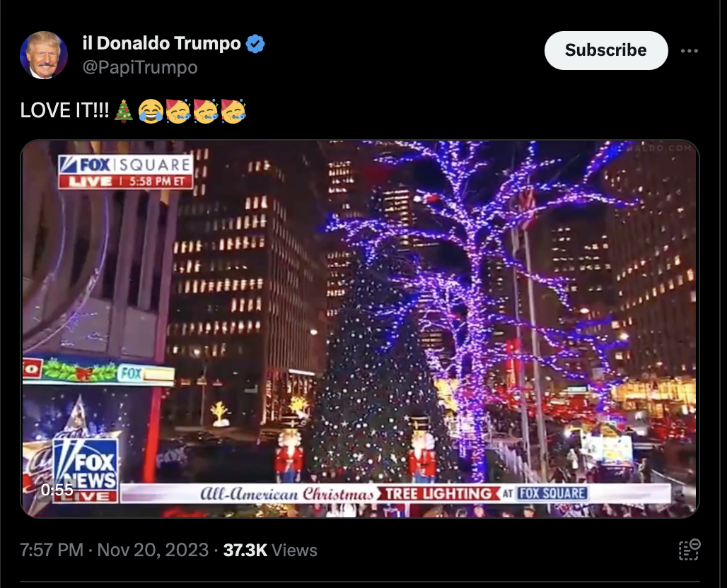Select the LOVE IT!!! tweet text
This screenshot has width=727, height=588.
point(64,111)
